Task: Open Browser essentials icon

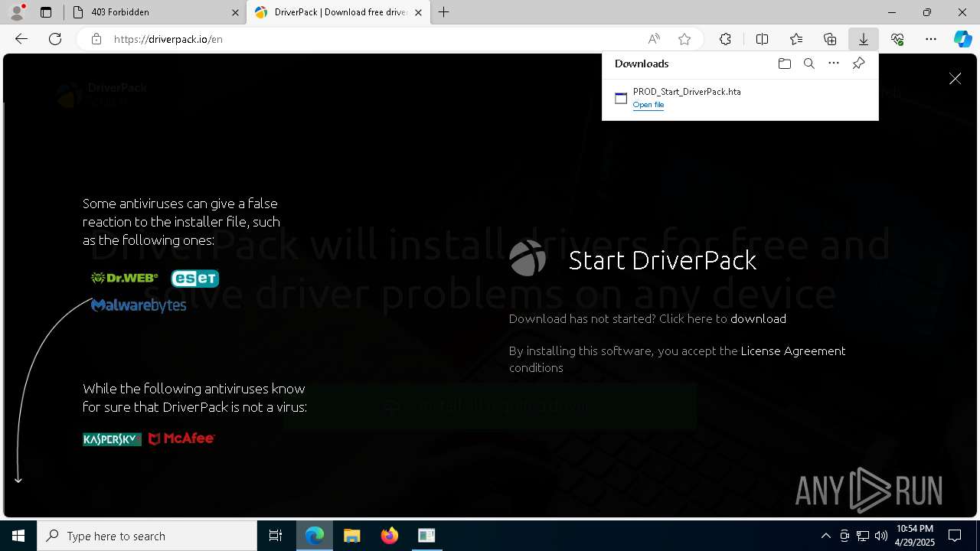Action: point(897,39)
